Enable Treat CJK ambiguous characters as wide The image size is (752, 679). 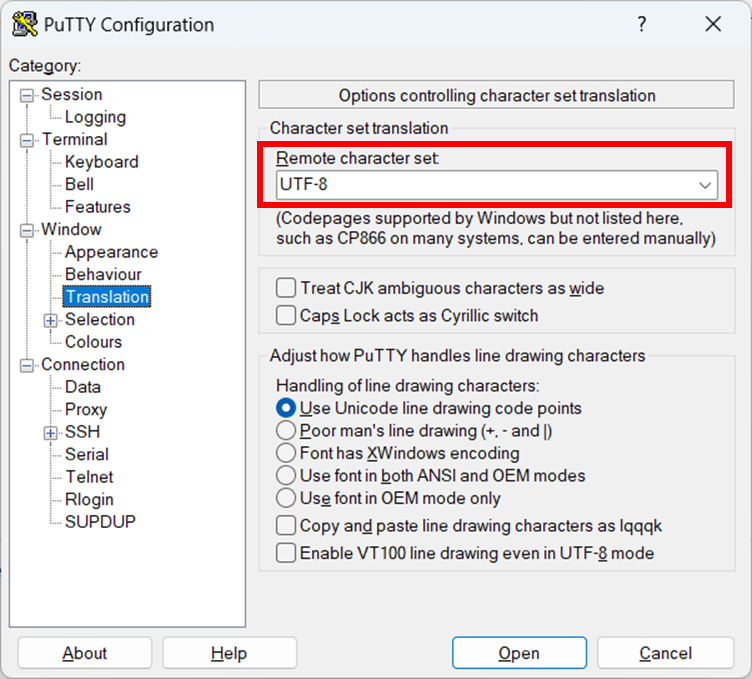(x=286, y=289)
